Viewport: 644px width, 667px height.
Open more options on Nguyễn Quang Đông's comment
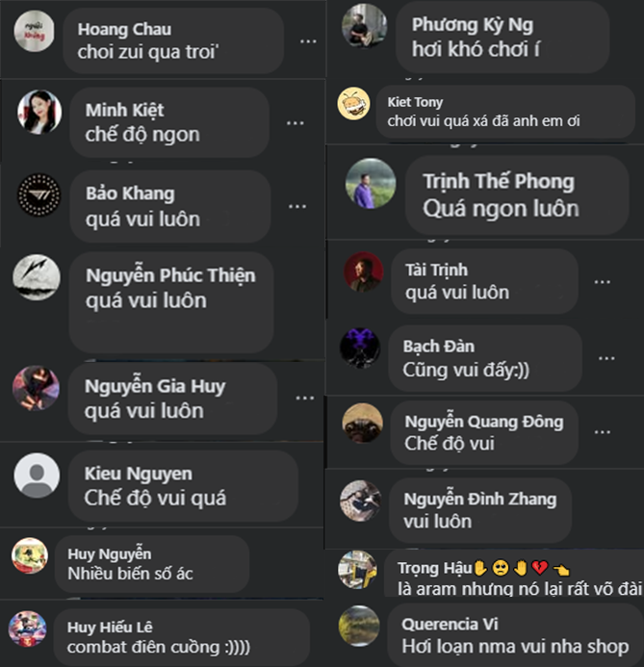click(603, 432)
